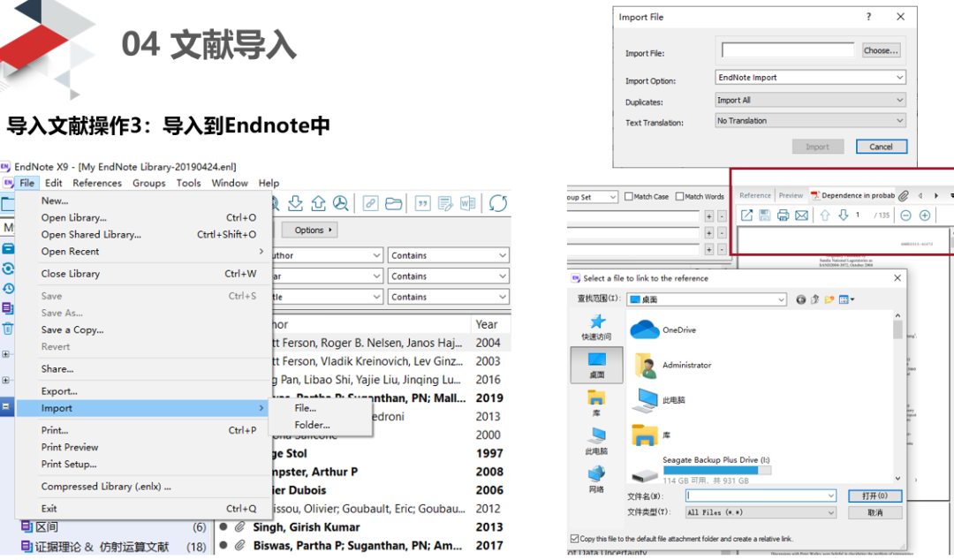
Task: Toggle Copy this file to default folder checkbox
Action: tap(574, 539)
